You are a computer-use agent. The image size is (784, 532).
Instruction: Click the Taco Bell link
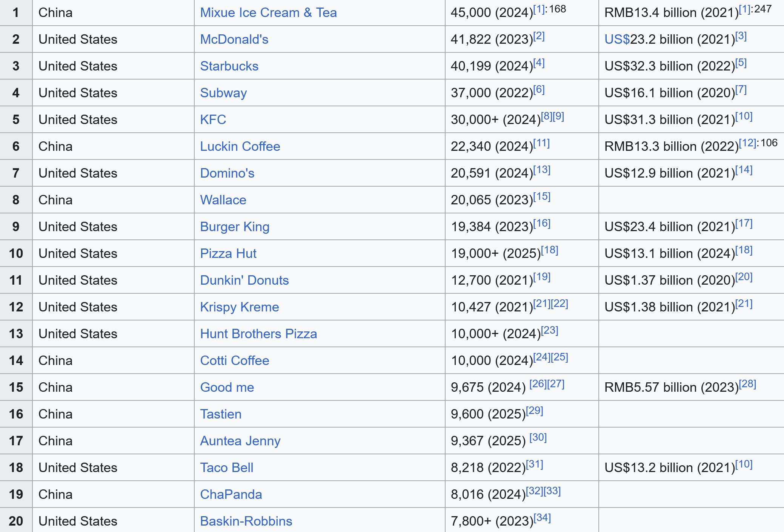click(226, 468)
